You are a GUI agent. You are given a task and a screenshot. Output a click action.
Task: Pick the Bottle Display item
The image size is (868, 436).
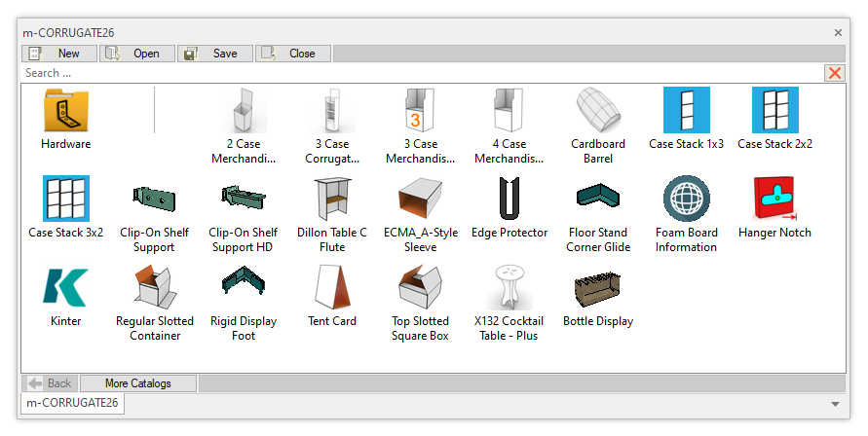598,288
